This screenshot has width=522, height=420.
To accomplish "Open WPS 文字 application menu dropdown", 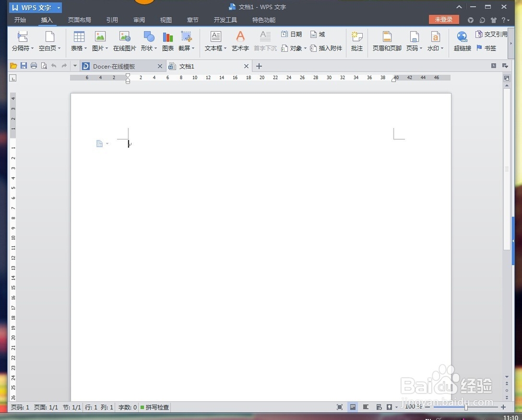I will coord(58,7).
